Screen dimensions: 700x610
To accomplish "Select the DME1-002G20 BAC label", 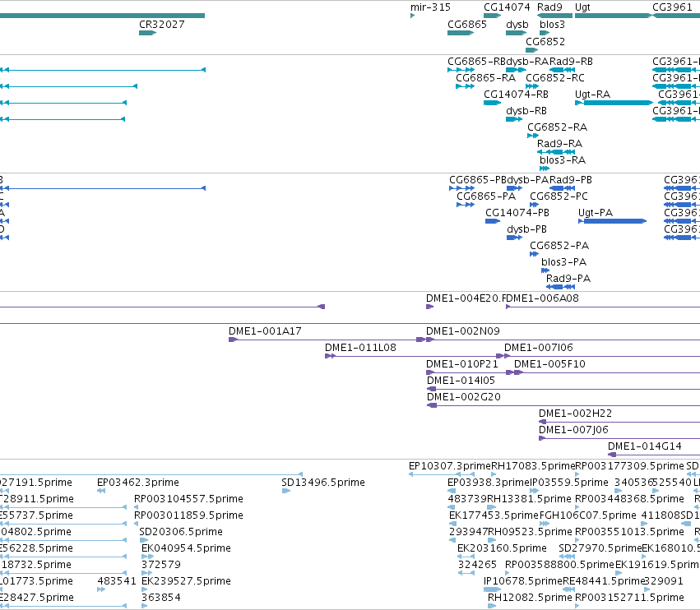I will (x=463, y=397).
